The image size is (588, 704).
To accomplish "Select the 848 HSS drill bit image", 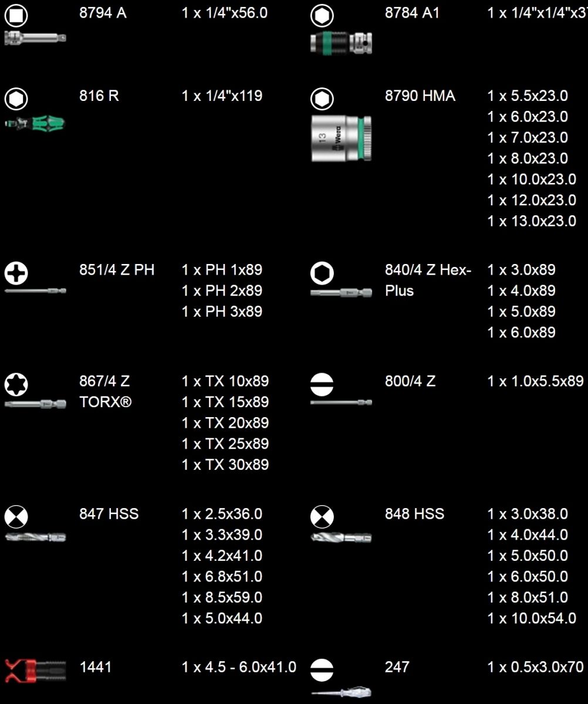I will pos(341,537).
